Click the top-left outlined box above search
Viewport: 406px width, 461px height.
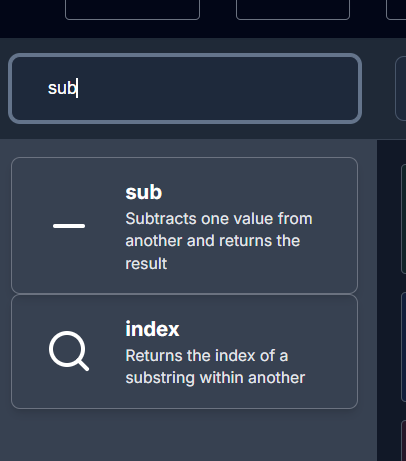click(x=132, y=9)
